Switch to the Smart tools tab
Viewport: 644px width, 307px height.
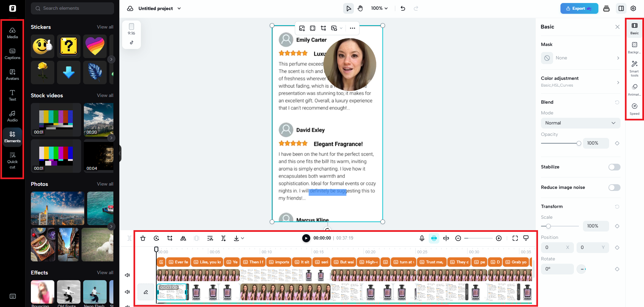pyautogui.click(x=634, y=68)
